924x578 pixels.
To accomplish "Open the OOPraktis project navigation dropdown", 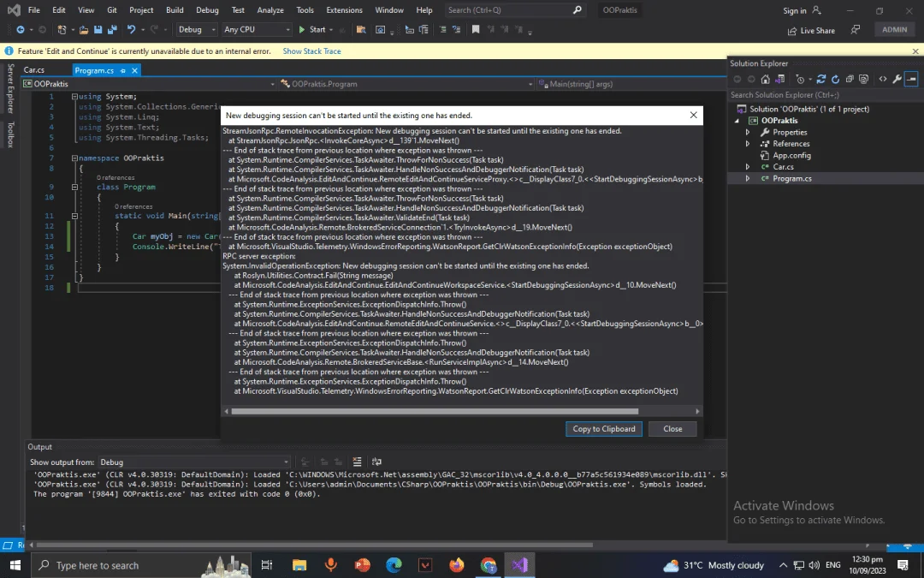I will (149, 84).
